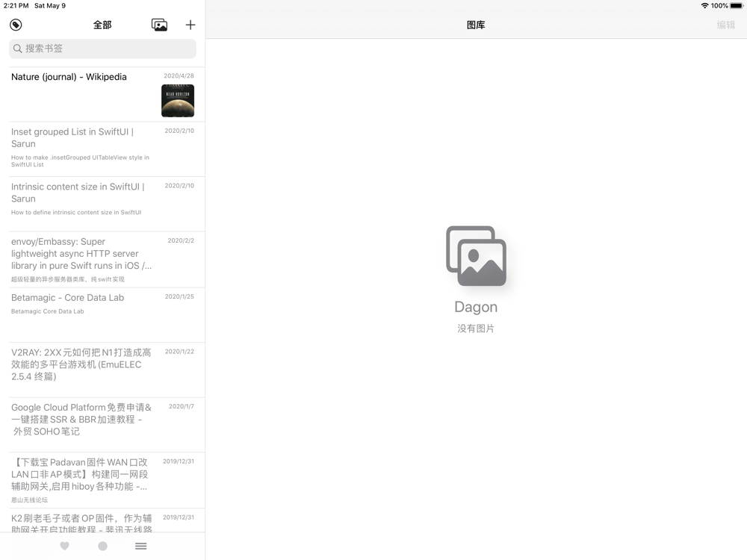Open Intrinsic content size in SwiftUI bookmark
The height and width of the screenshot is (560, 747).
102,205
